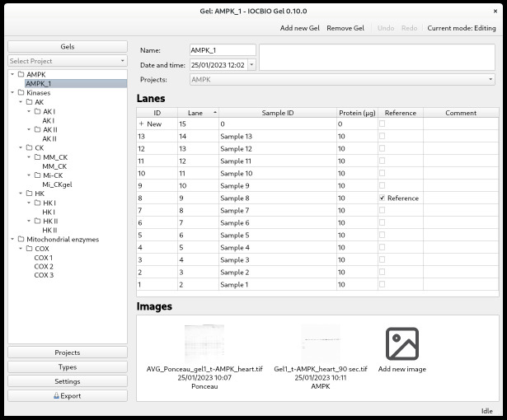Open the Date and time picker arrow
The image size is (507, 420).
click(251, 64)
